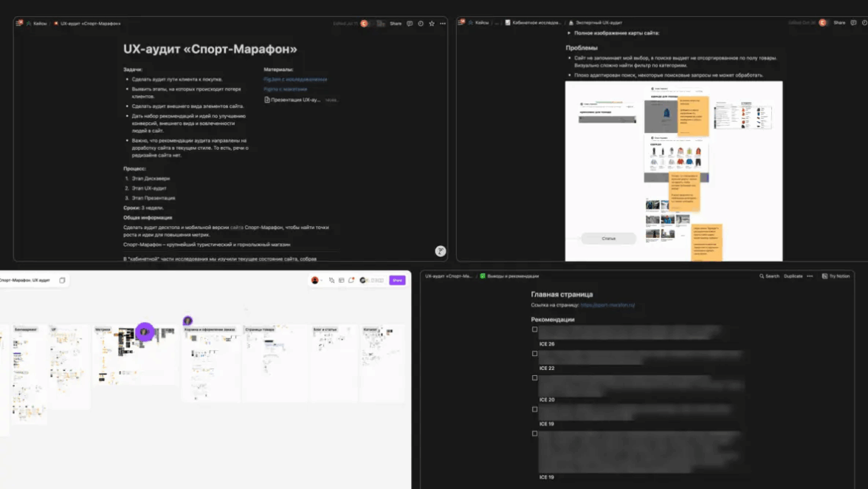Open Выводы и рекомендации breadcrumb
Viewport: 868px width, 489px height.
pyautogui.click(x=509, y=276)
